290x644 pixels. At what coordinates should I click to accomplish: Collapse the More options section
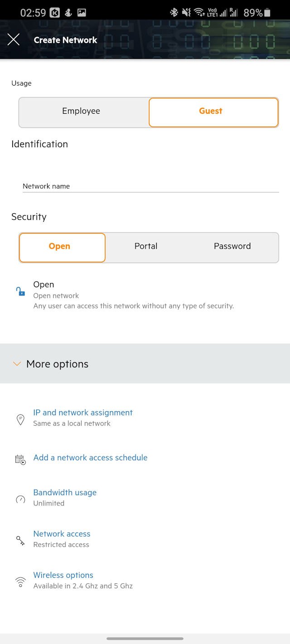point(145,364)
